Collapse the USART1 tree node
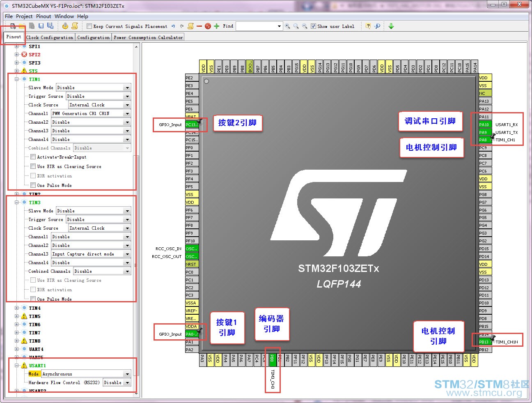The height and width of the screenshot is (403, 532). pos(17,366)
